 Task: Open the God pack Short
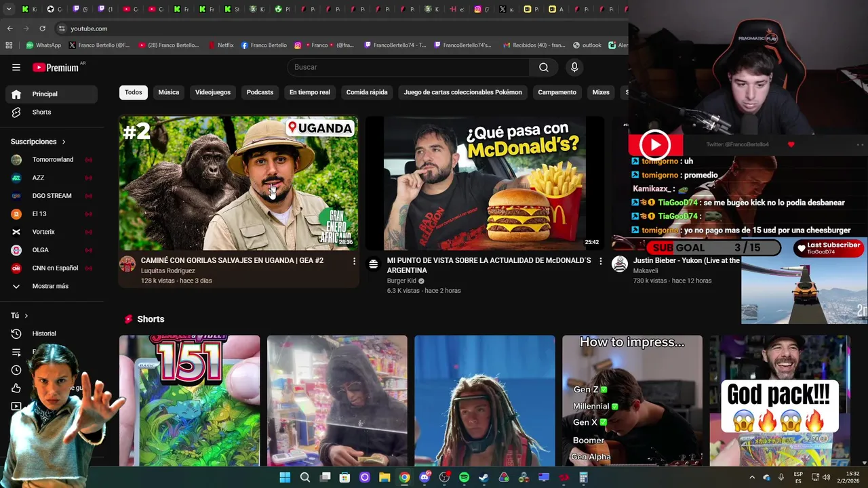780,401
